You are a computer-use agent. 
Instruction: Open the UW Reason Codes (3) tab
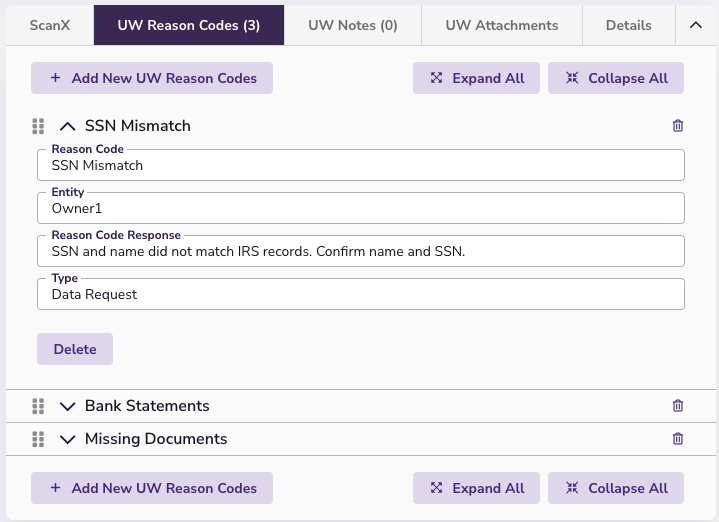(189, 25)
